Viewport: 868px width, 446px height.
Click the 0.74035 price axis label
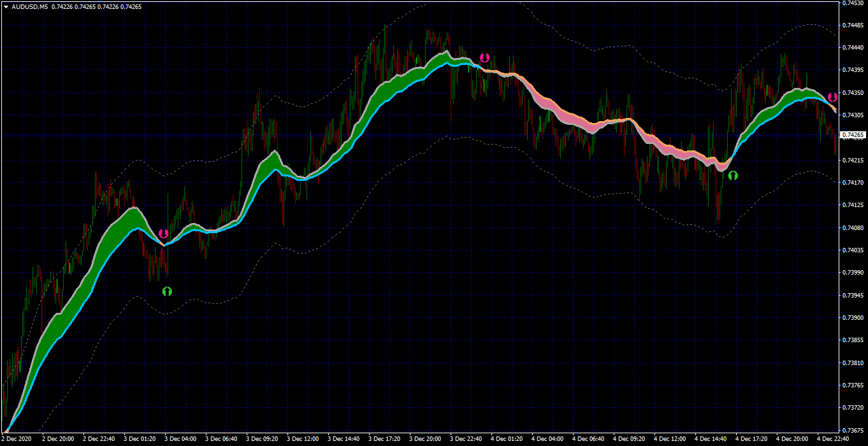coord(853,250)
